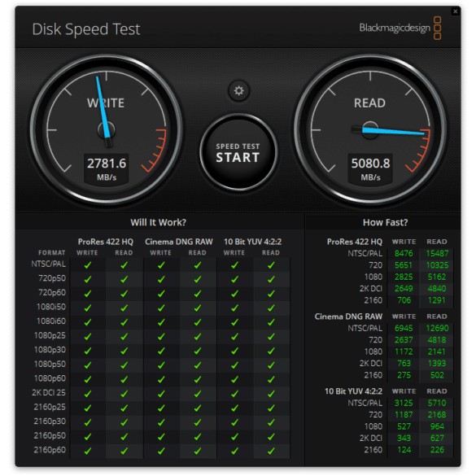Click ProRes 422 HQ 2160p50 write checkmark
This screenshot has height=476, width=476.
[x=88, y=436]
